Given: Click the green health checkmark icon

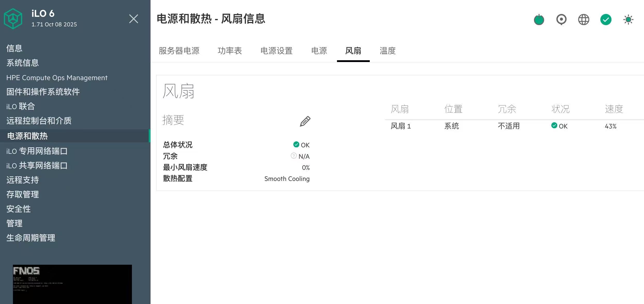Looking at the screenshot, I should (x=606, y=20).
